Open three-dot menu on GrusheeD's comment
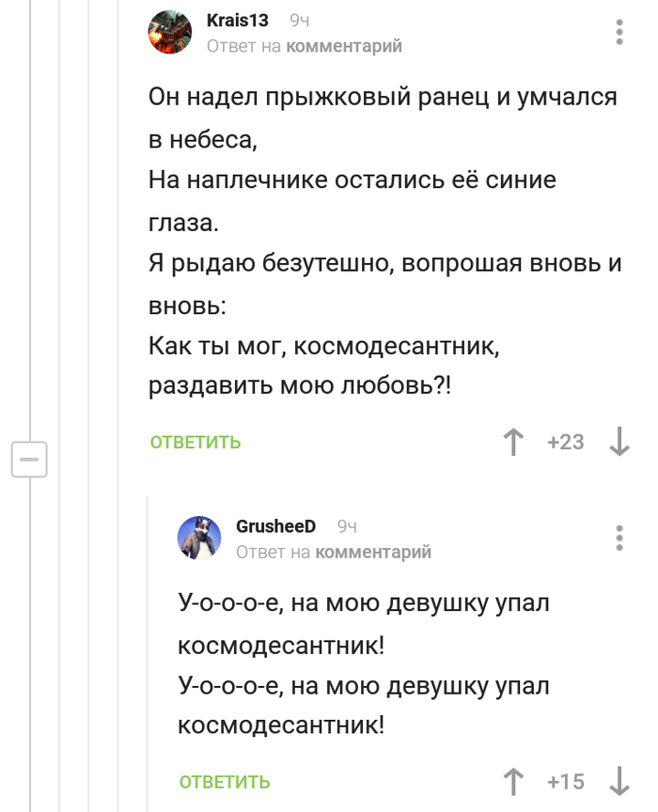Image resolution: width=658 pixels, height=812 pixels. pos(619,539)
